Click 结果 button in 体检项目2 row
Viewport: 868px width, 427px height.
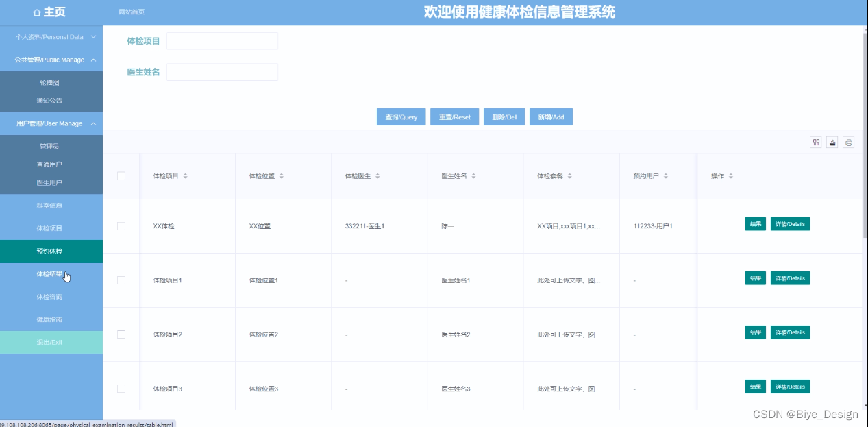pyautogui.click(x=755, y=332)
